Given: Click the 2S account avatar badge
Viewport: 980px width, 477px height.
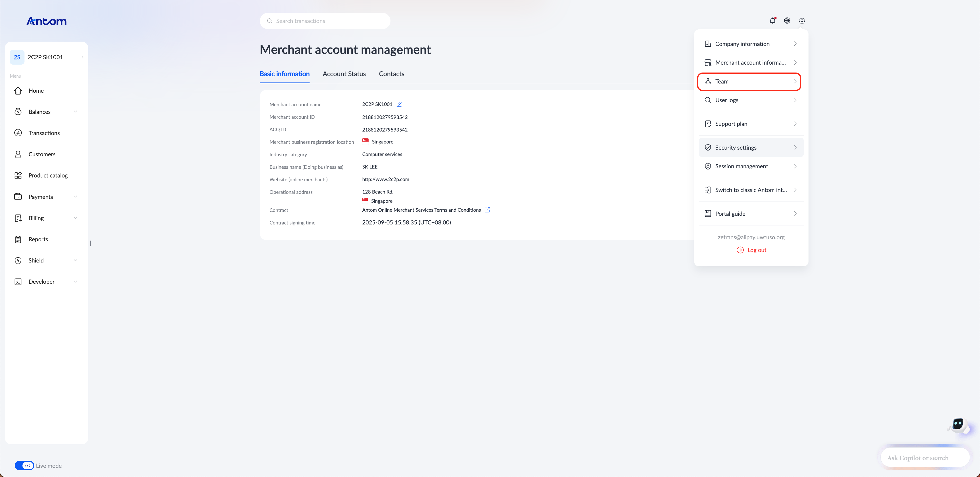Looking at the screenshot, I should [x=17, y=57].
